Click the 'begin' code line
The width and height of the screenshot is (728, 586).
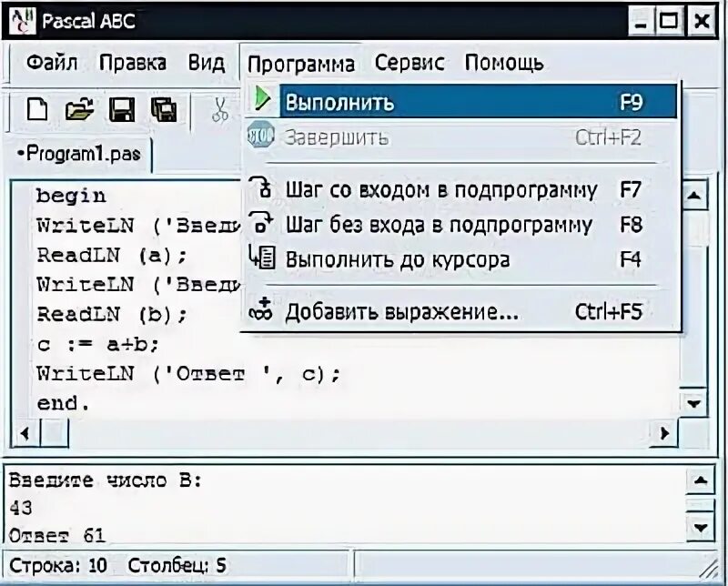point(71,196)
